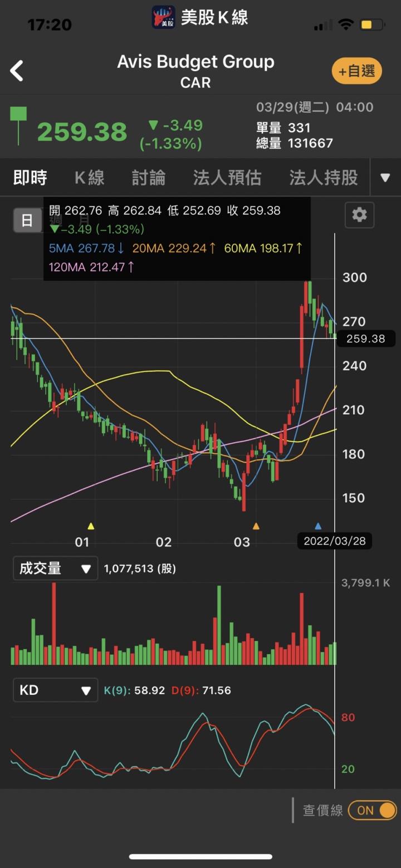Open the 成交量 indicator dropdown
This screenshot has width=401, height=868.
[x=55, y=568]
